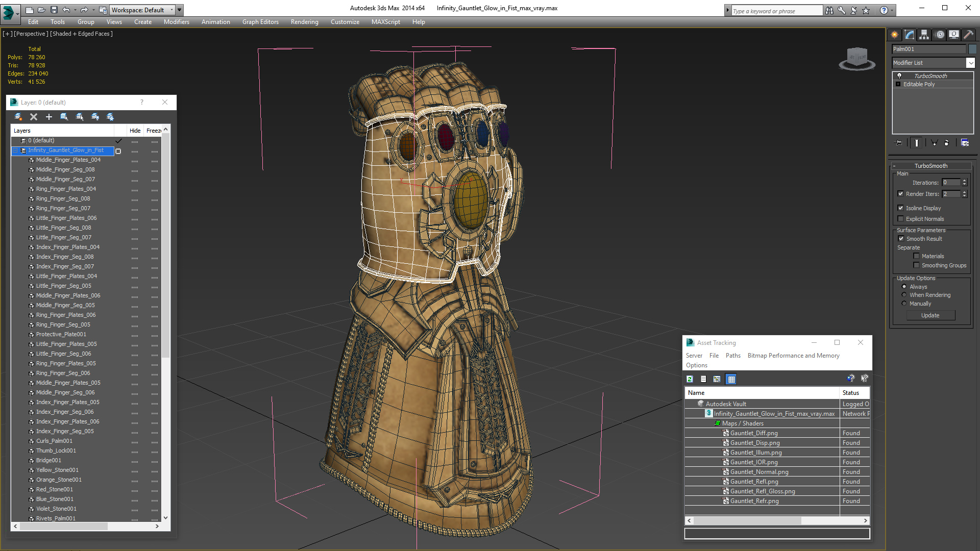Viewport: 980px width, 551px height.
Task: Click Tree View icon in Asset Tracking
Action: tap(717, 379)
